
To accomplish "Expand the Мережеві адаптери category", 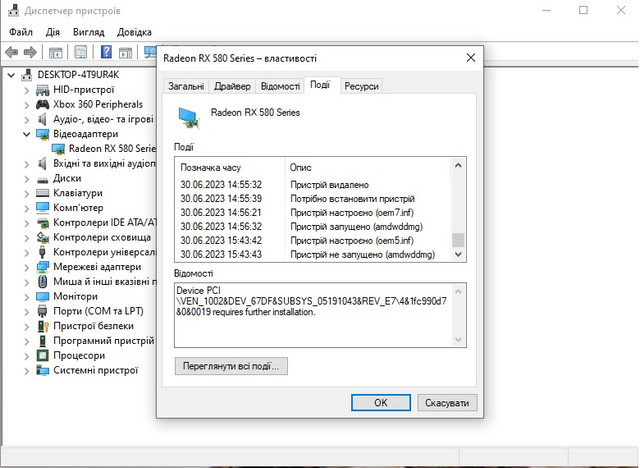I will pyautogui.click(x=27, y=267).
